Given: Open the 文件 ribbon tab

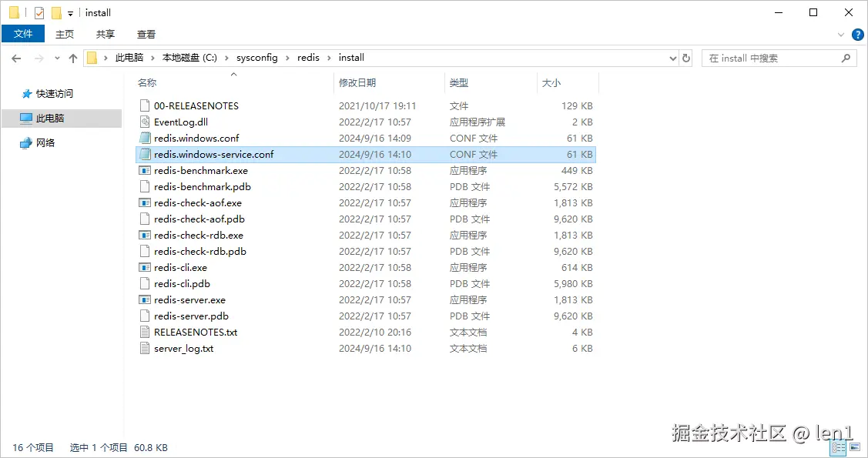Looking at the screenshot, I should [23, 34].
